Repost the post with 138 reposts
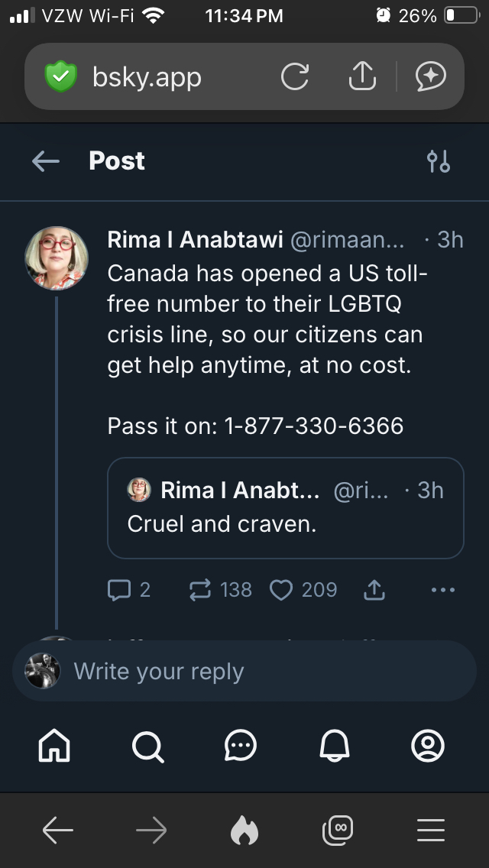489x868 pixels. [x=200, y=589]
